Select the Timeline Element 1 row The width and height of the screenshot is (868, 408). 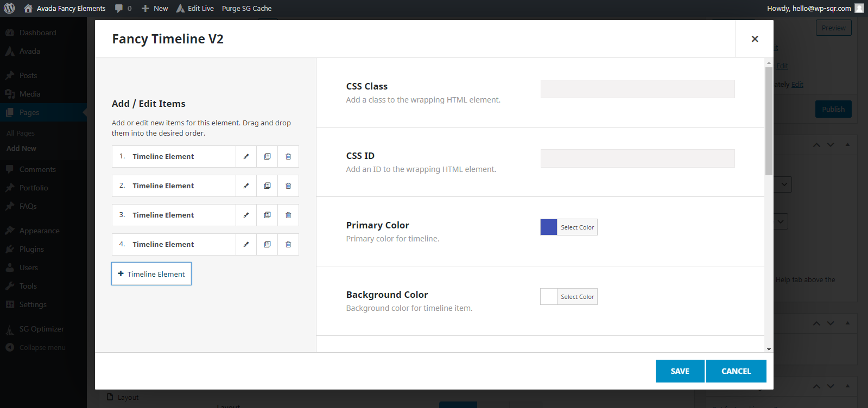click(174, 156)
